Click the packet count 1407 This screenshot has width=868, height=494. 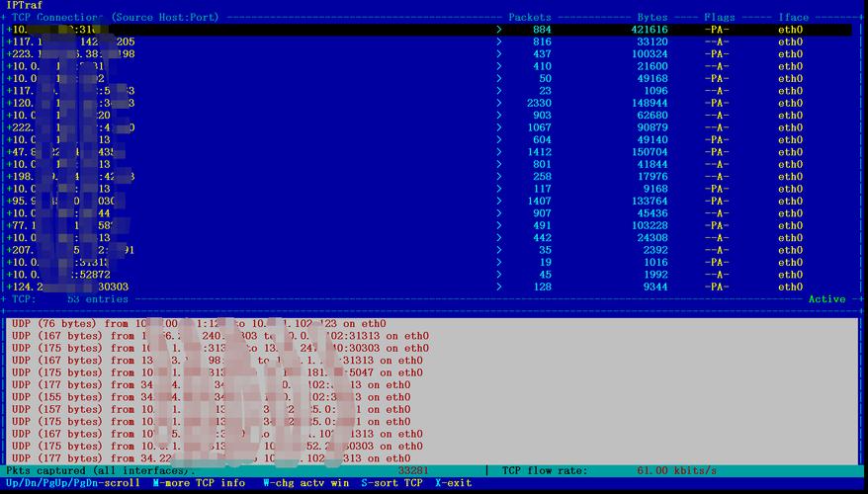coord(539,202)
